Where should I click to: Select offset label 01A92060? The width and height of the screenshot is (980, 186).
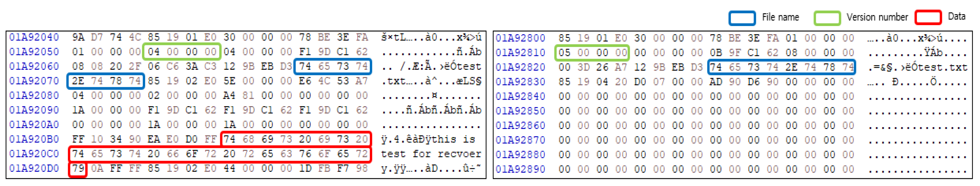pyautogui.click(x=34, y=66)
